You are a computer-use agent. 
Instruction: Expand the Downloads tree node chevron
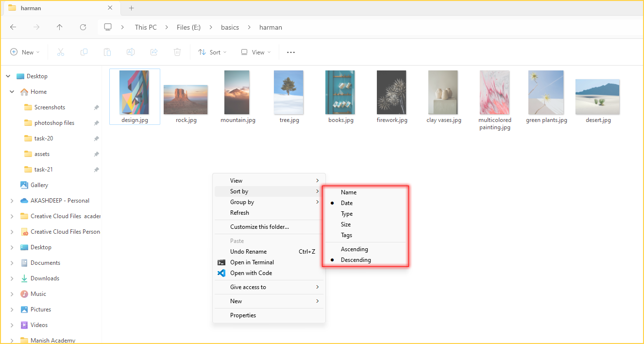click(x=12, y=278)
